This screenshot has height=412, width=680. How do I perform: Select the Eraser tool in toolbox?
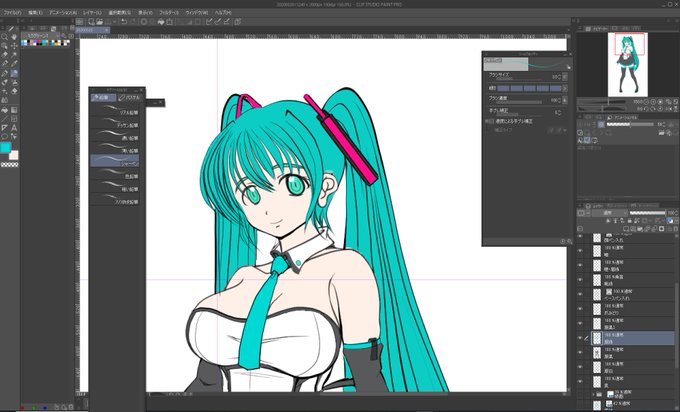pos(14,91)
